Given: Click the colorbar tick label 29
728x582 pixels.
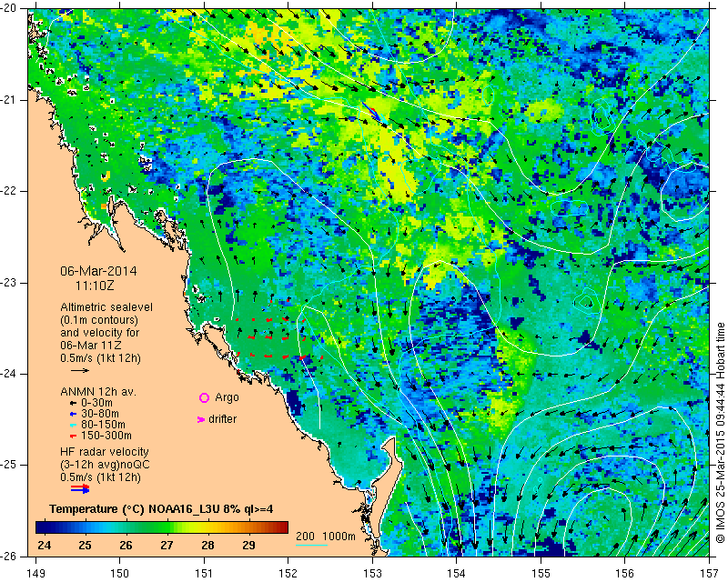Looking at the screenshot, I should click(248, 545).
